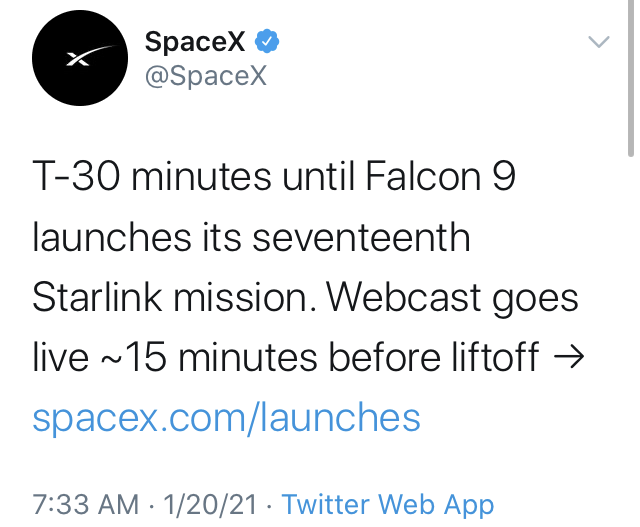This screenshot has width=640, height=527.
Task: Click the word live in tweet
Action: [60, 358]
